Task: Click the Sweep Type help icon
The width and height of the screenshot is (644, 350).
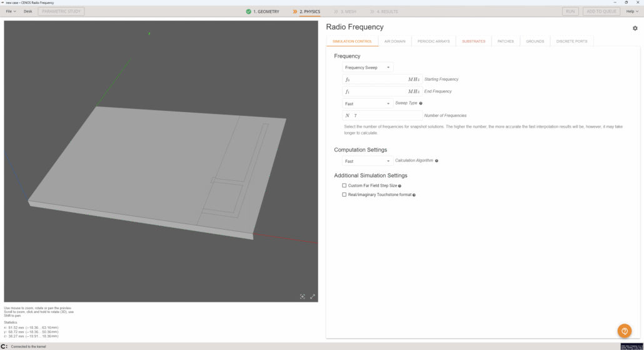Action: 421,103
